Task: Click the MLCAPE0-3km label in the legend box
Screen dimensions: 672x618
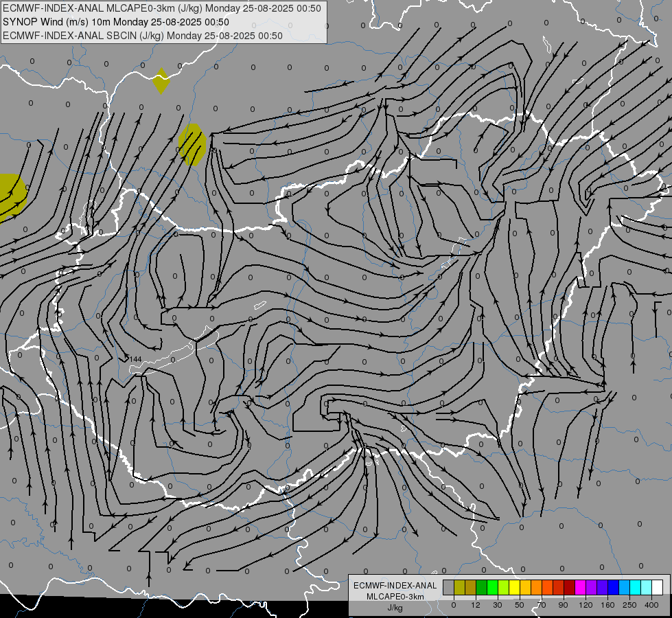Action: [395, 597]
